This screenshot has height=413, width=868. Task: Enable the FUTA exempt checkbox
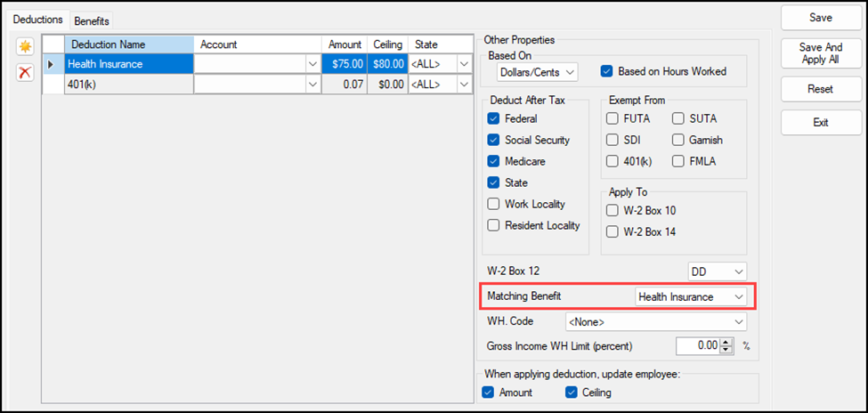[613, 118]
